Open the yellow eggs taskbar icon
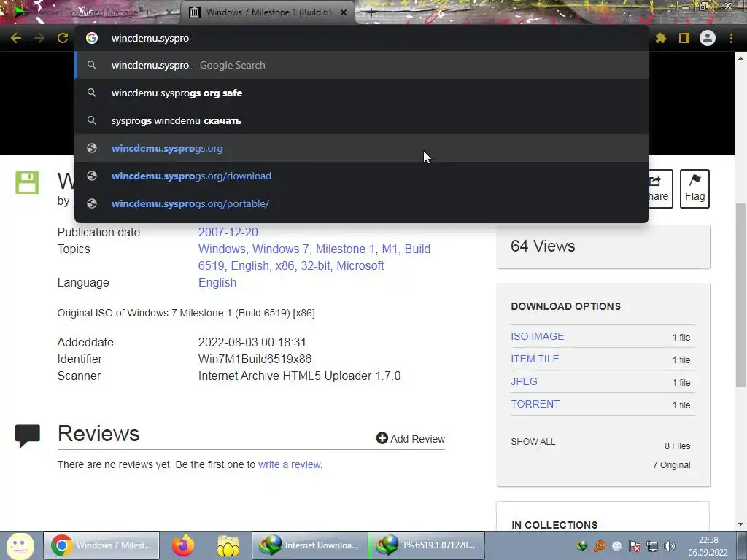Viewport: 747px width, 560px height. [228, 545]
